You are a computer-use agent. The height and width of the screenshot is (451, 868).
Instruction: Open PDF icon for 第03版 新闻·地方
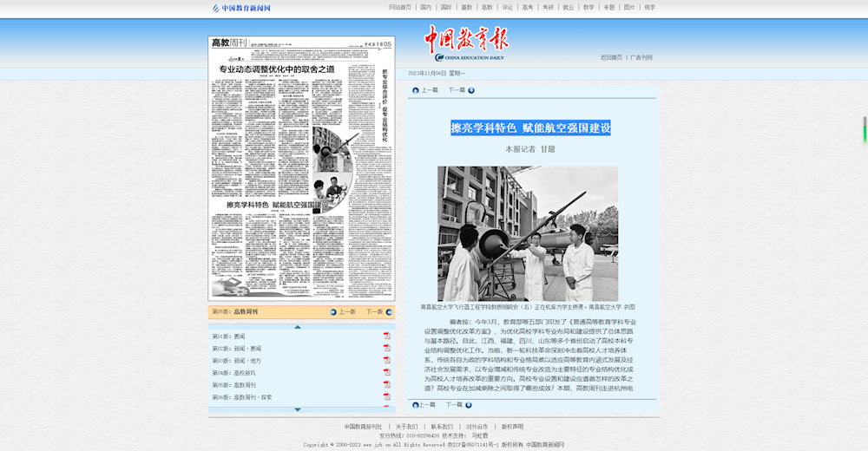pos(387,361)
